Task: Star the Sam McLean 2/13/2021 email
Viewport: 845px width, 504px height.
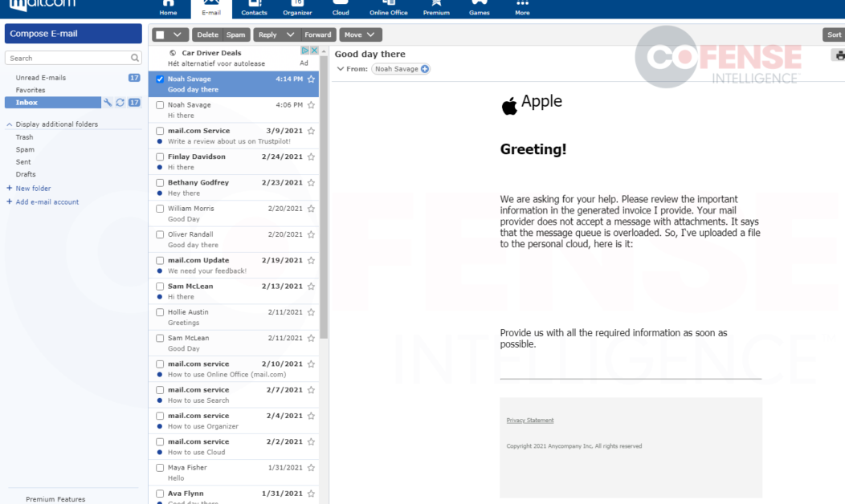Action: [x=311, y=286]
